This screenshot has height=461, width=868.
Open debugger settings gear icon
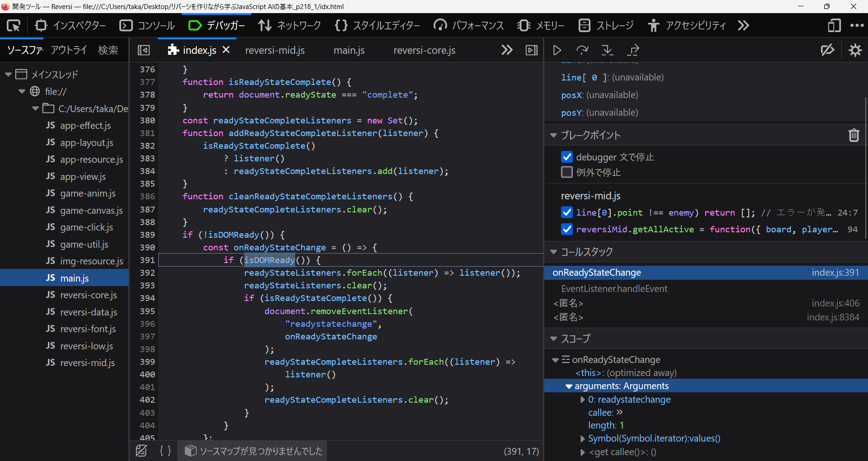point(855,50)
